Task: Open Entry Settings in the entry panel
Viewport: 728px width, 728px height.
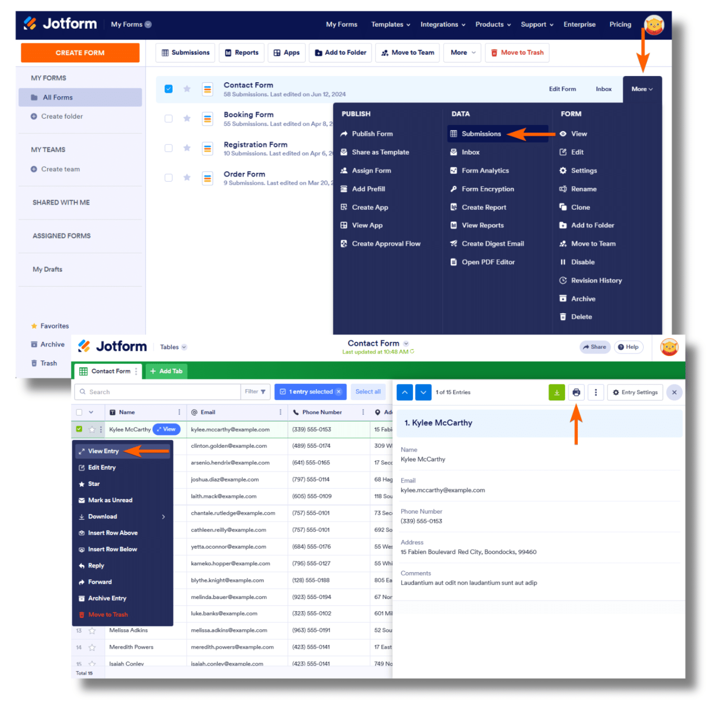Action: click(x=635, y=392)
